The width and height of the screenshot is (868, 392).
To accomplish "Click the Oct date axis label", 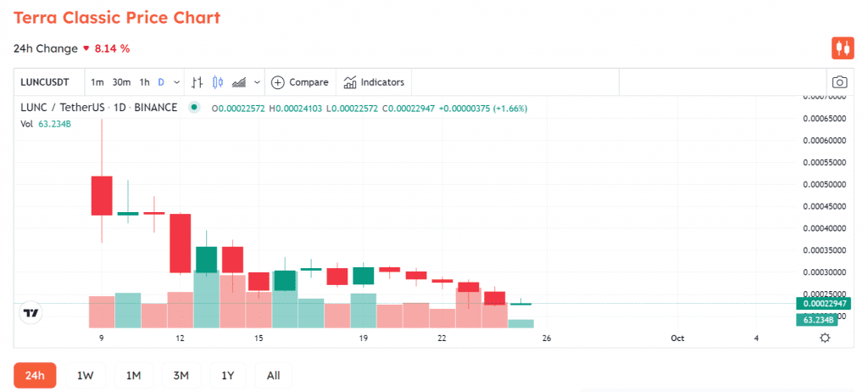I will point(677,339).
